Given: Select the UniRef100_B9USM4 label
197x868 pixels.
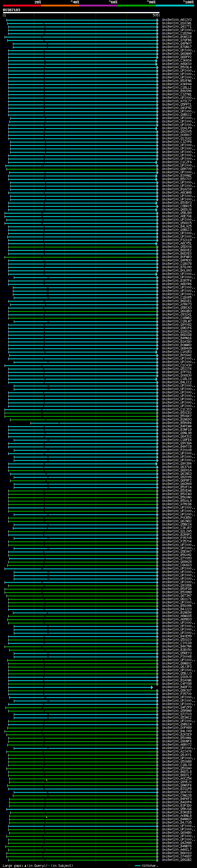Looking at the screenshot, I should click(177, 91).
